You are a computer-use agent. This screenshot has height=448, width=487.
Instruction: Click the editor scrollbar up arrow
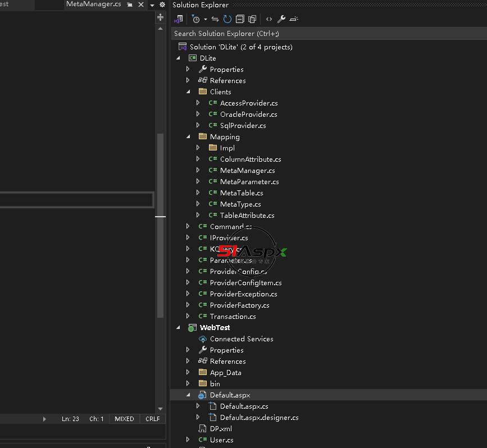point(160,29)
